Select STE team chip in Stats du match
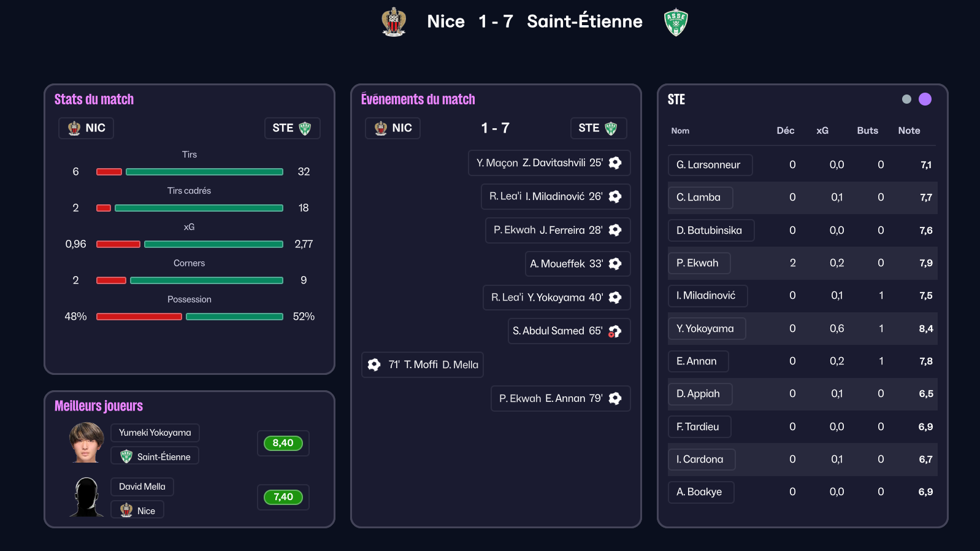Screen dimensions: 980x551 click(x=292, y=128)
